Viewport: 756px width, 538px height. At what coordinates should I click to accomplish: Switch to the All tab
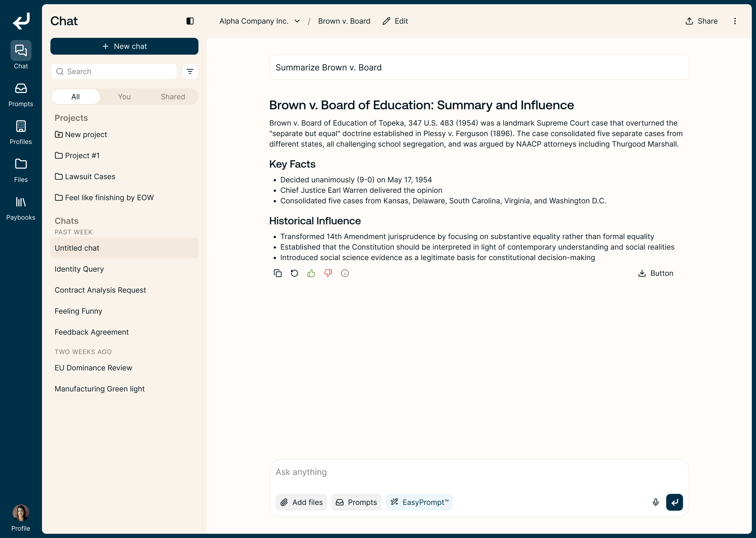pyautogui.click(x=75, y=97)
